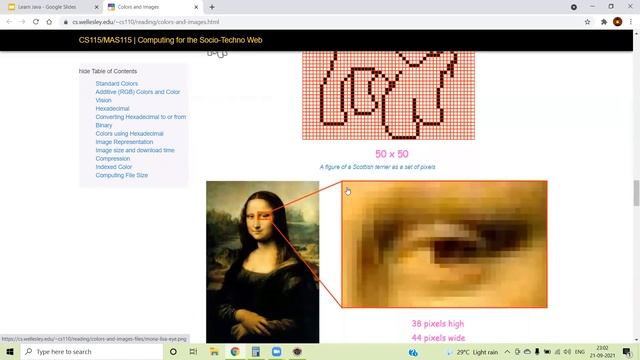Viewport: 640px width, 360px height.
Task: Click the Scottish terrier figure caption
Action: point(377,167)
